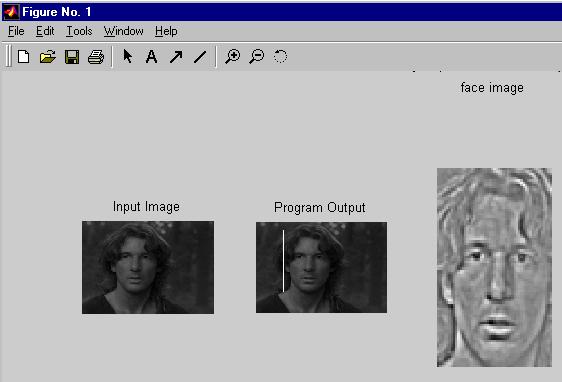Open the Help menu

coord(166,31)
